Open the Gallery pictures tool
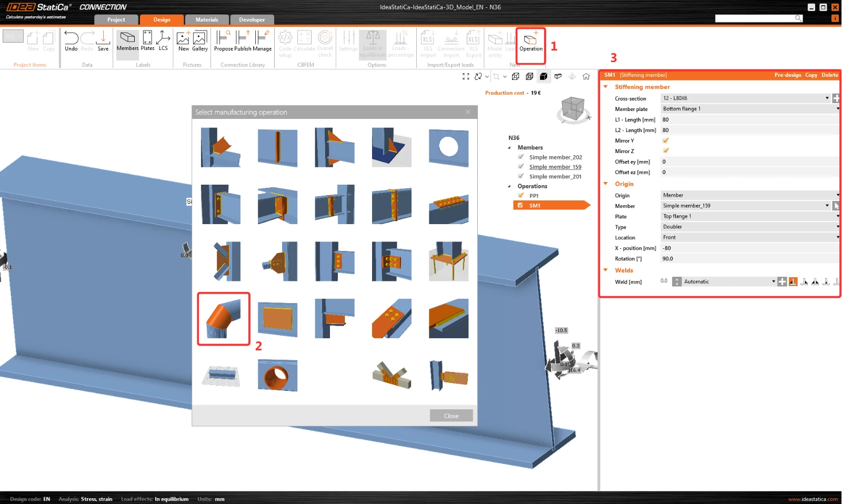 tap(200, 41)
